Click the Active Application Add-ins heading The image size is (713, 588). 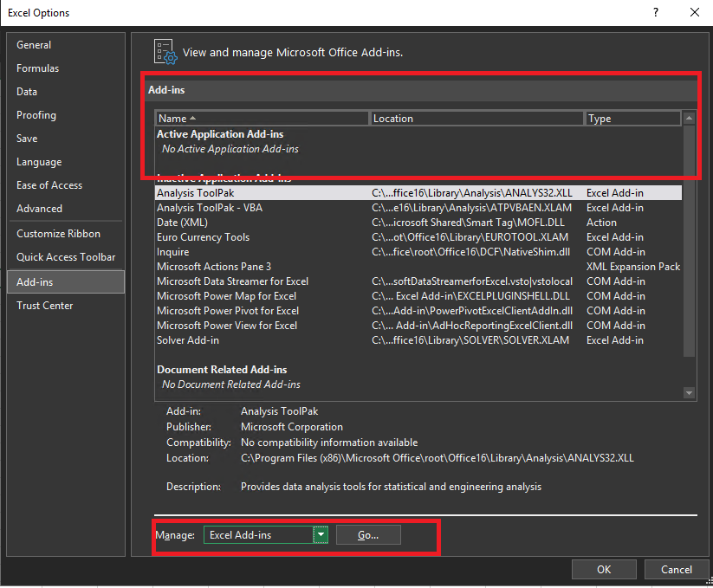coord(220,134)
